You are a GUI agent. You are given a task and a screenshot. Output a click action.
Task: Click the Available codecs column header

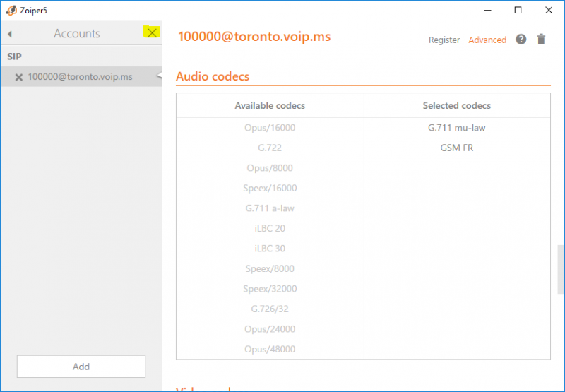(x=270, y=105)
